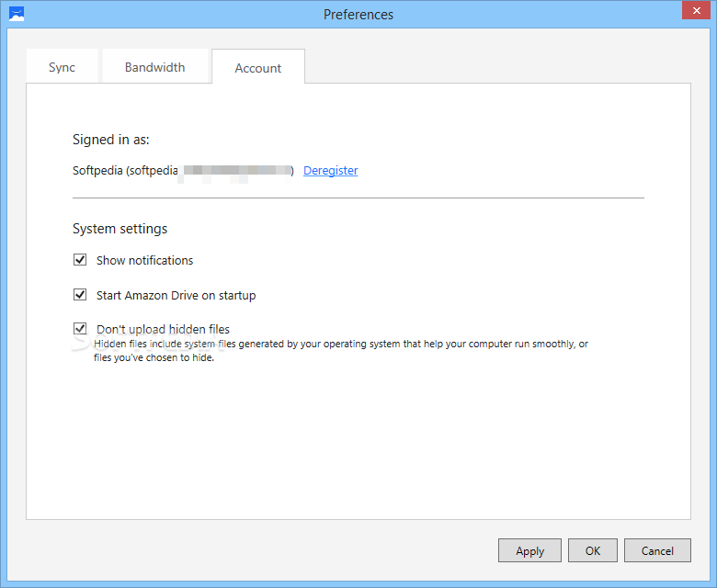Open the Bandwidth tab
This screenshot has height=588, width=717.
[154, 67]
